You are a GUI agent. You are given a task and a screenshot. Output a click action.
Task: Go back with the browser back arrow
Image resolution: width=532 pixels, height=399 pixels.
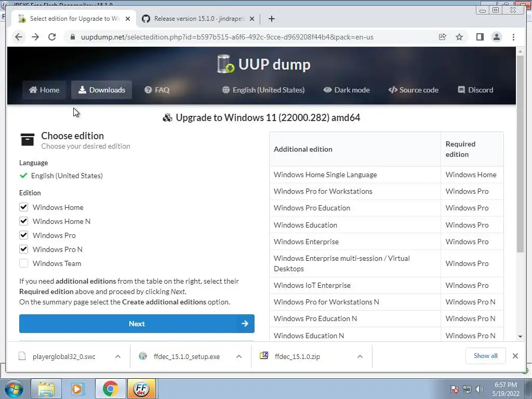[x=19, y=37]
